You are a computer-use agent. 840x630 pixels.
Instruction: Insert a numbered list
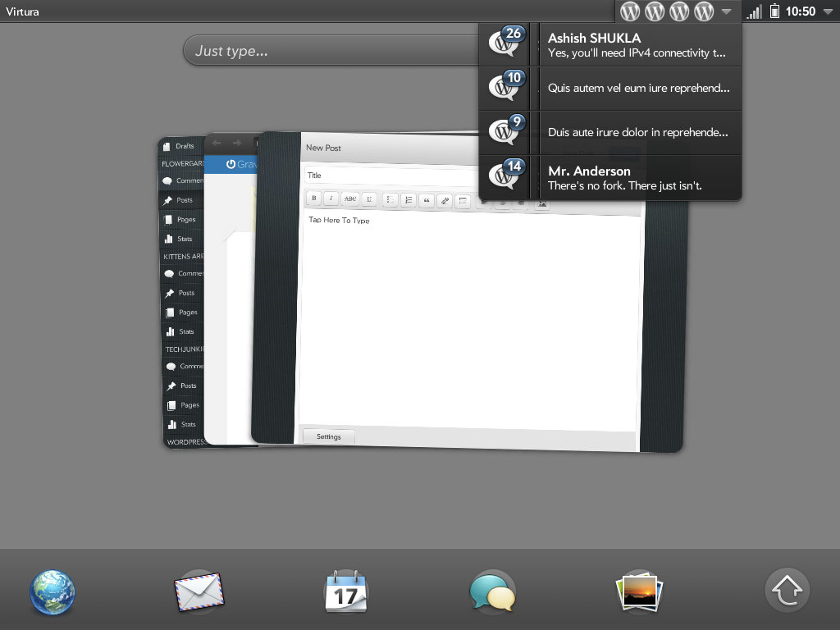click(x=409, y=200)
